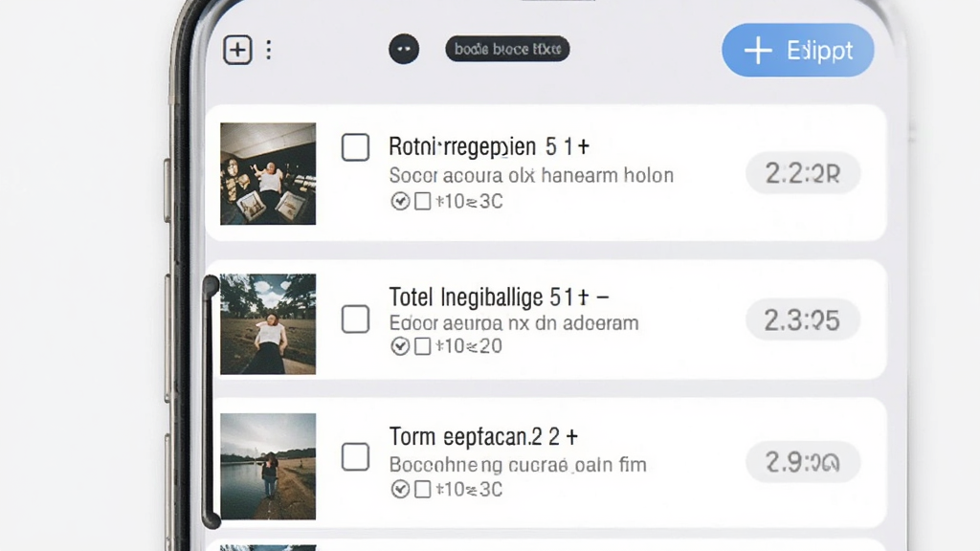Tap circled checkmark icon in second row
The height and width of the screenshot is (551, 980).
400,346
